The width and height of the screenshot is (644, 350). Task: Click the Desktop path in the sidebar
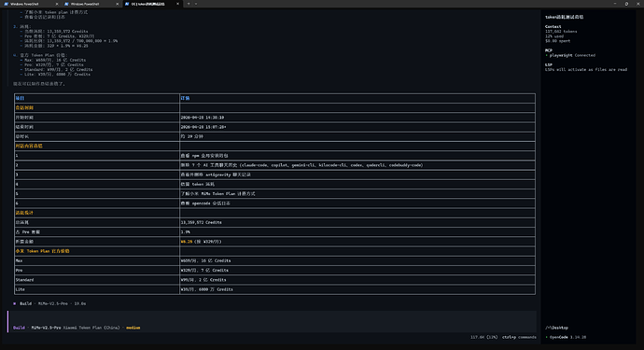tap(557, 328)
